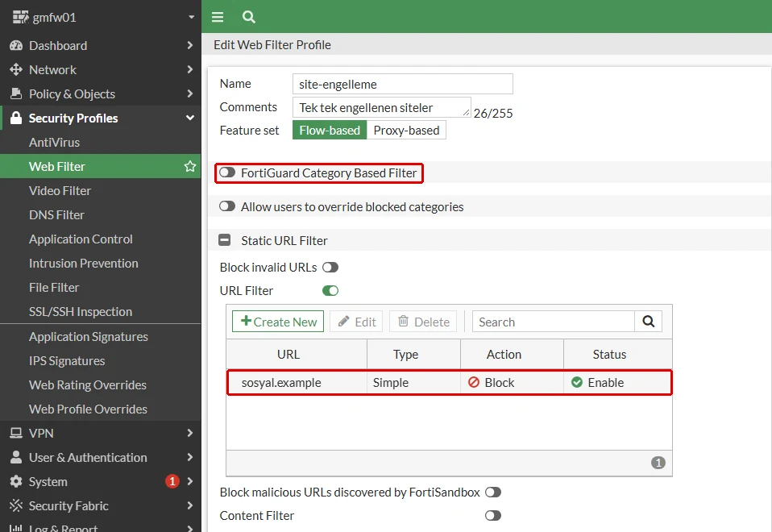Toggle Block malicious URLs discovered by FortiSandbox

point(493,492)
